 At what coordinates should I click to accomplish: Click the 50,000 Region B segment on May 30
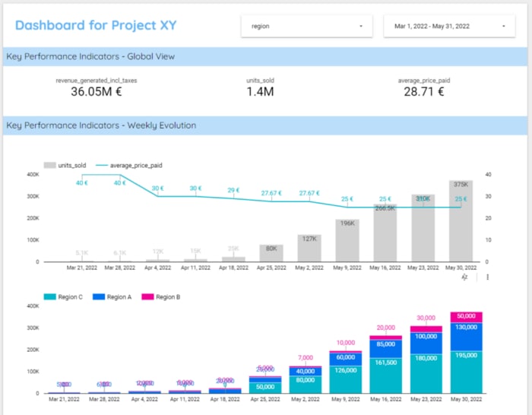pyautogui.click(x=466, y=317)
